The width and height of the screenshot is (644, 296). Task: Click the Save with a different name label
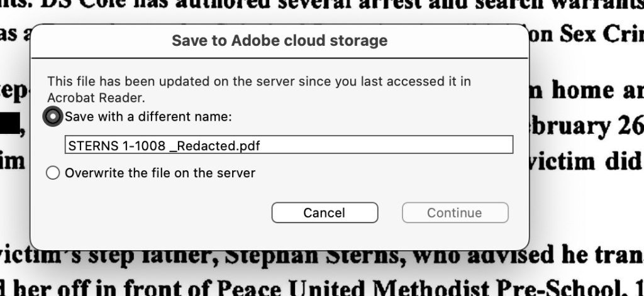coord(148,116)
